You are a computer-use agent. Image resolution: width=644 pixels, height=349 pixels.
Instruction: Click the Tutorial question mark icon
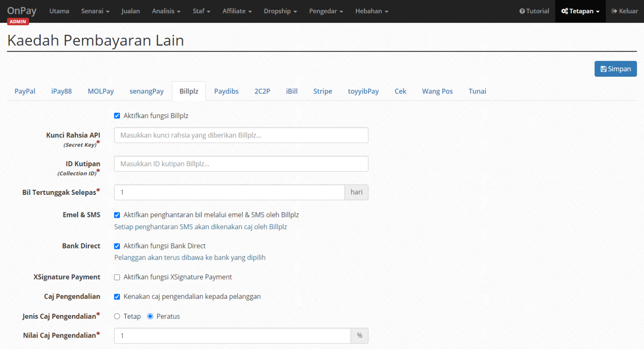coord(522,11)
